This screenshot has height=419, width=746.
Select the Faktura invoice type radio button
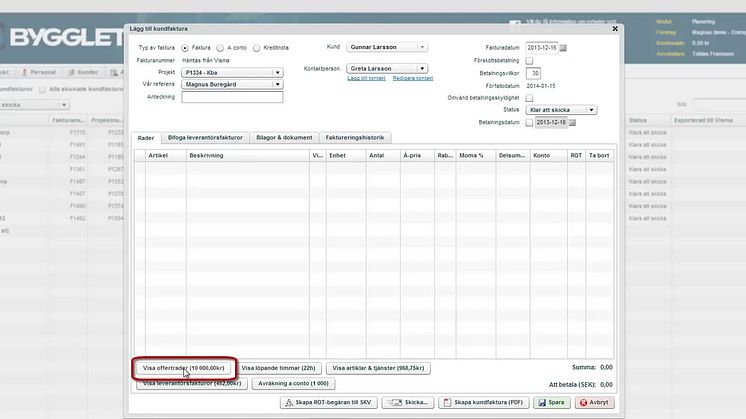click(185, 48)
